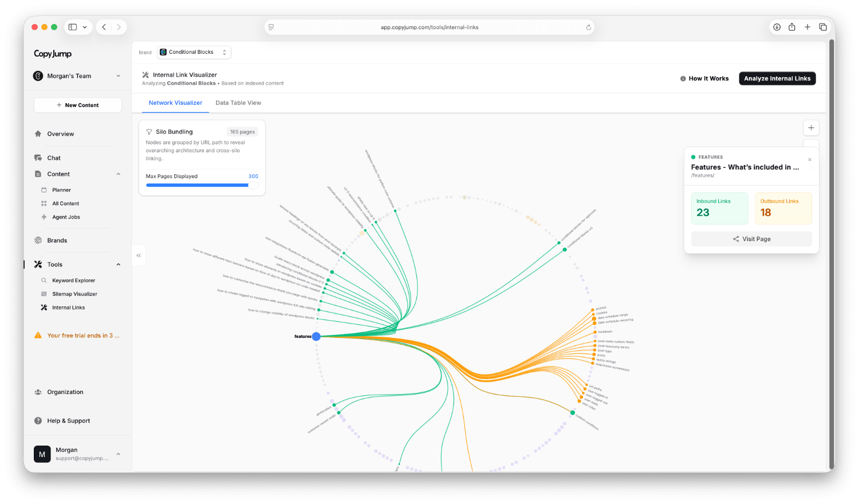Click the New Content button
The height and width of the screenshot is (504, 859).
(x=78, y=105)
